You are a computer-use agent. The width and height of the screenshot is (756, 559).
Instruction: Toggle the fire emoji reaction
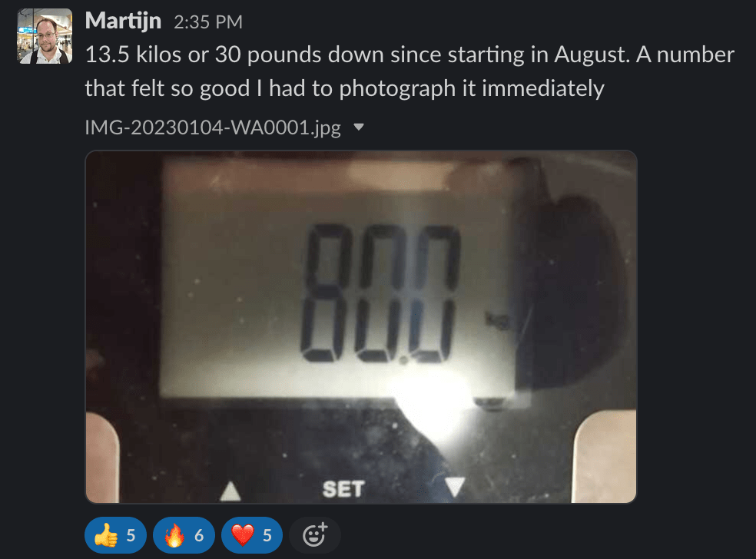184,535
